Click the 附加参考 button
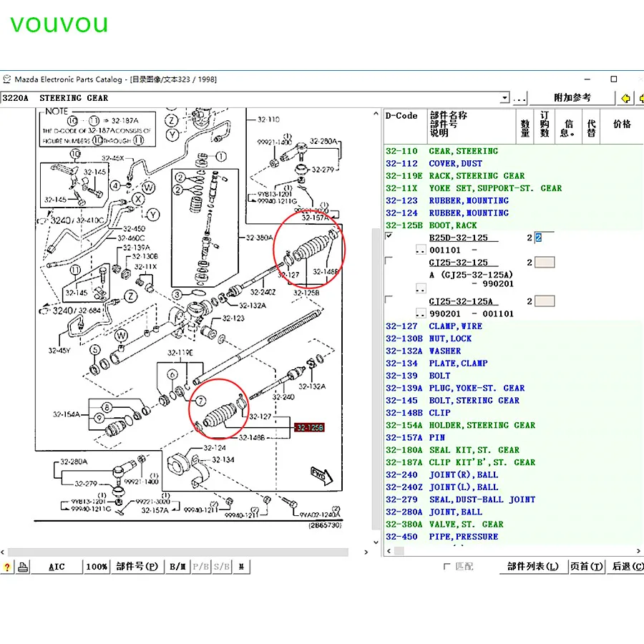The height and width of the screenshot is (644, 644). click(572, 98)
